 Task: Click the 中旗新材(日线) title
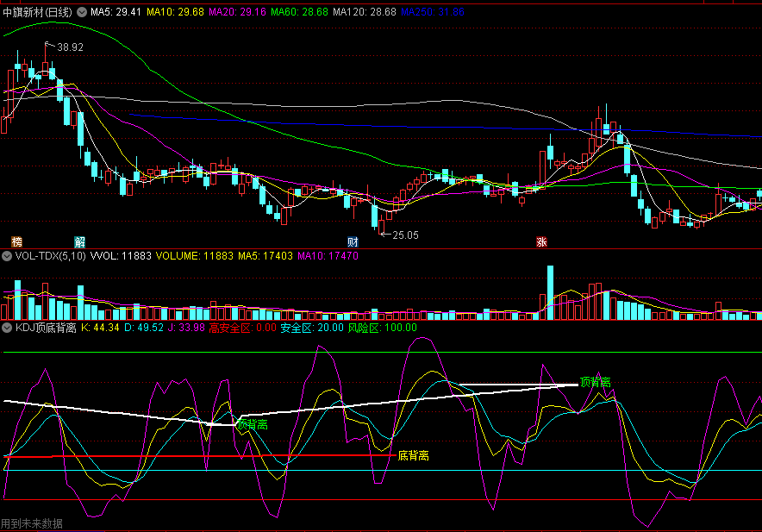coord(37,12)
